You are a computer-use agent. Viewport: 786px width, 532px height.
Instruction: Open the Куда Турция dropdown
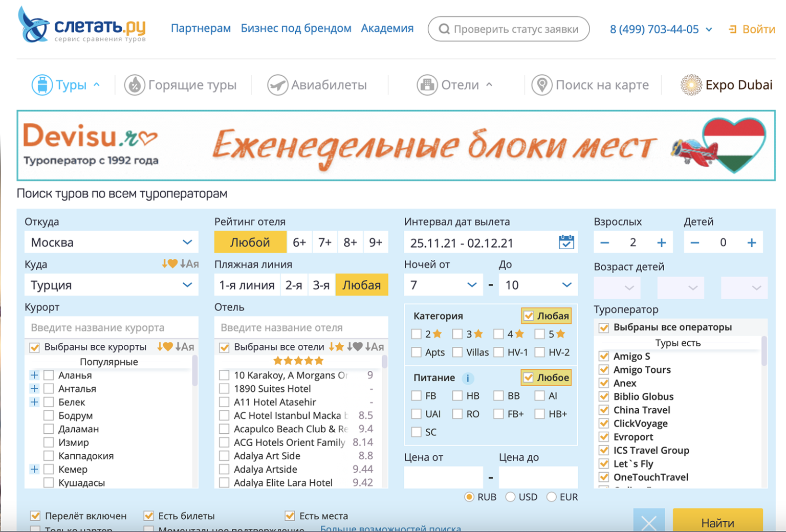tap(111, 285)
